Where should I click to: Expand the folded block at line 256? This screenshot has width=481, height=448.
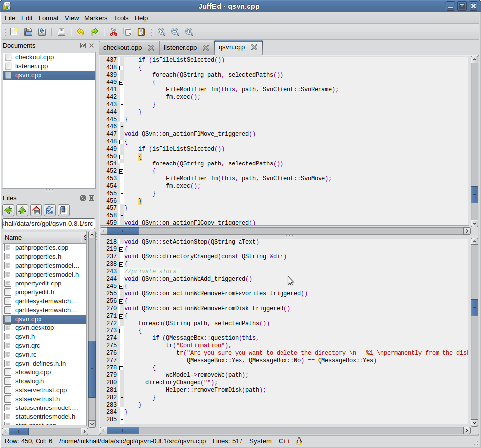[x=121, y=301]
